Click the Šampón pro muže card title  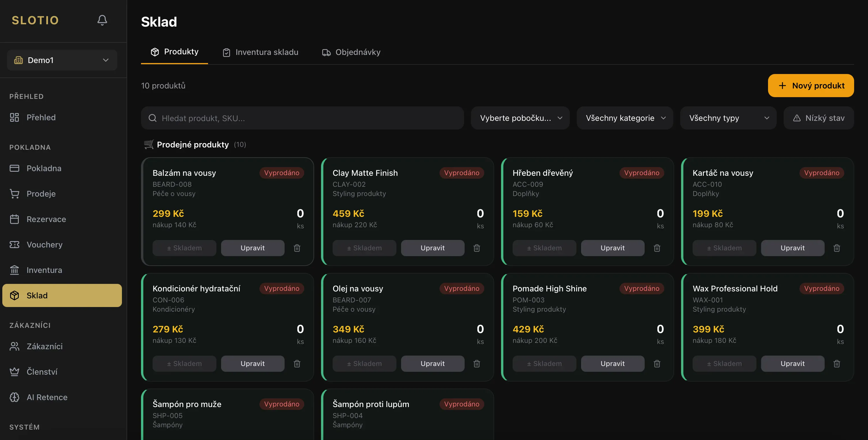187,404
